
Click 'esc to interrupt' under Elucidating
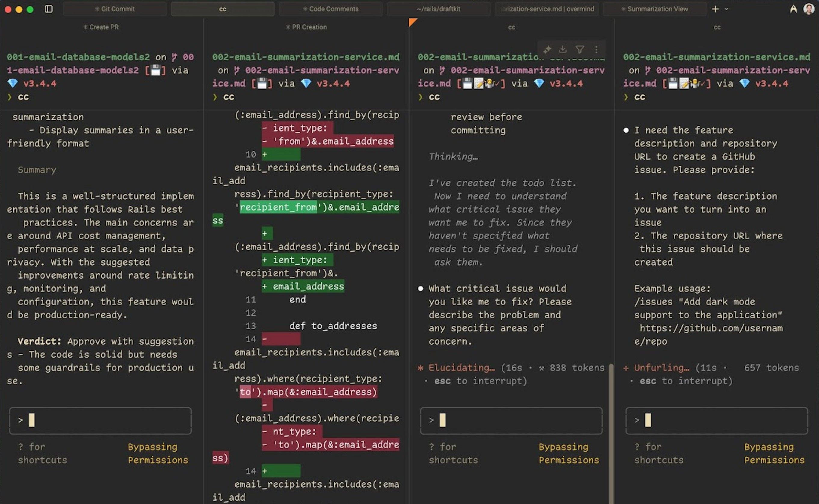click(481, 381)
